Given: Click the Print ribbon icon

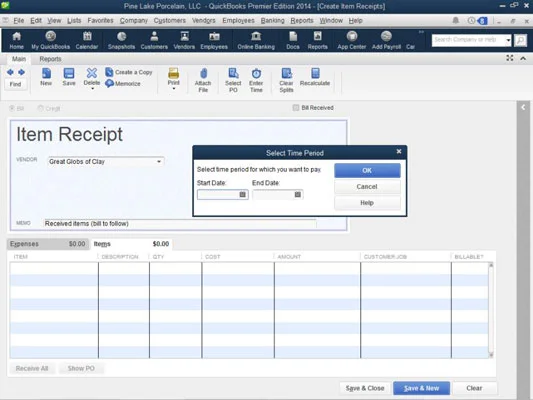Looking at the screenshot, I should 173,77.
